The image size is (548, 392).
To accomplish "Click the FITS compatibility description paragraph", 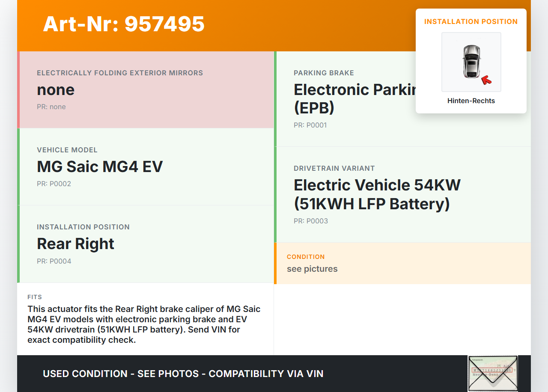I will [144, 324].
